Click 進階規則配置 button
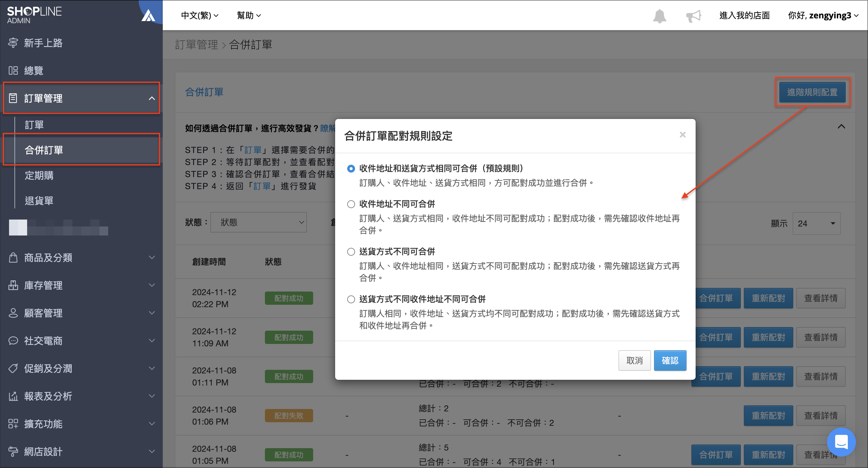The image size is (868, 468). (812, 92)
